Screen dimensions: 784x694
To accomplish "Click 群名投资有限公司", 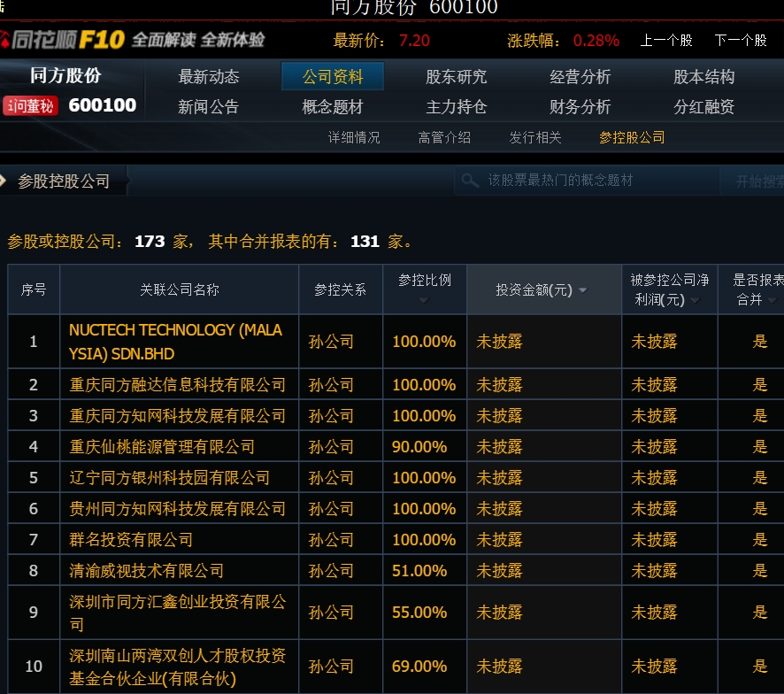I will pyautogui.click(x=131, y=540).
